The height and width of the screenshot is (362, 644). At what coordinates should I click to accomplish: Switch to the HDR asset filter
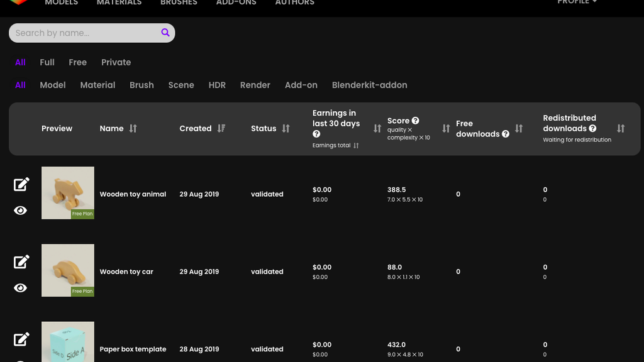(217, 85)
